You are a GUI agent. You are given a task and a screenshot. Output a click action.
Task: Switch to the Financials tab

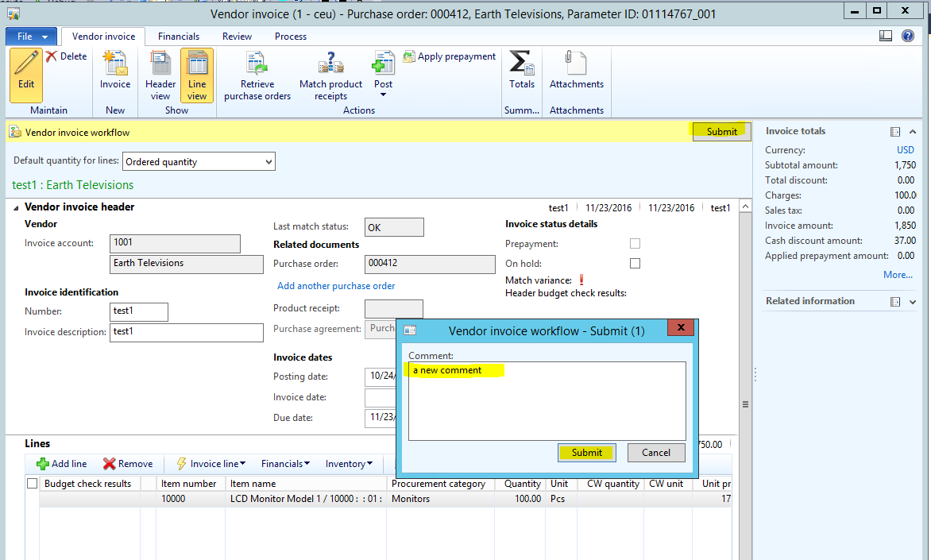[179, 37]
